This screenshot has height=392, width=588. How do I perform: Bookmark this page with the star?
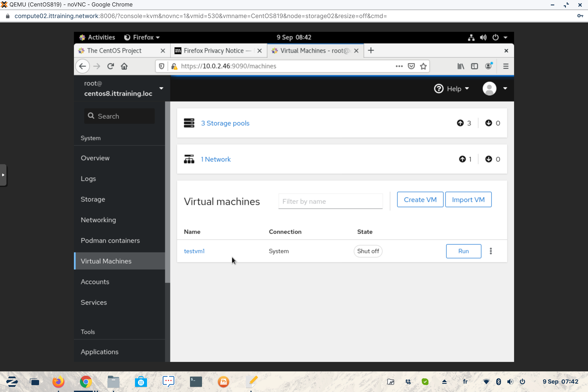[423, 66]
